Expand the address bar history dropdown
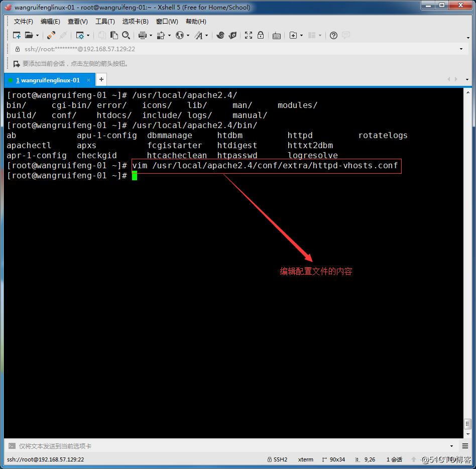Image resolution: width=476 pixels, height=469 pixels. click(x=461, y=49)
